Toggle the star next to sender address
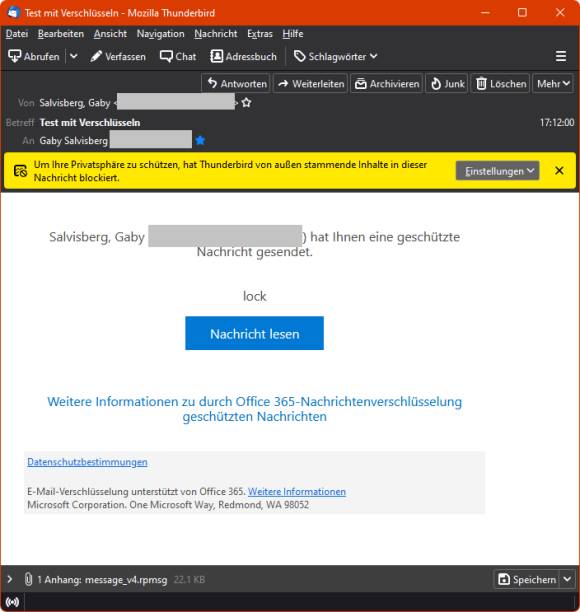Image resolution: width=580 pixels, height=612 pixels. point(246,103)
